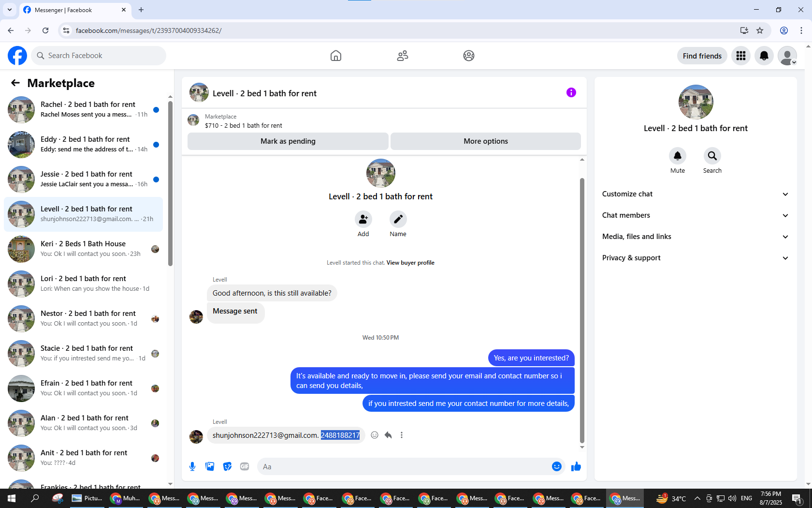Open the account profile avatar menu
The width and height of the screenshot is (812, 508).
(787, 56)
